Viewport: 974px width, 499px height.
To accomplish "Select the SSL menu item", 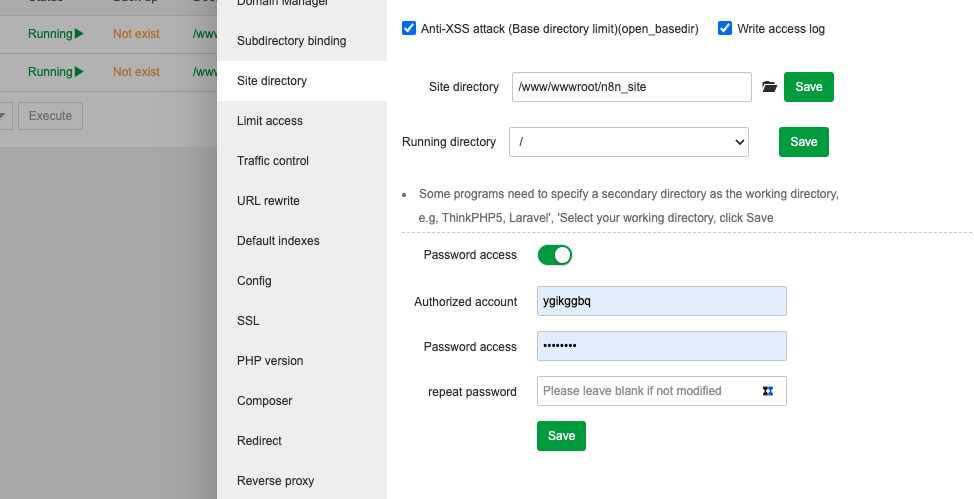I will point(248,321).
